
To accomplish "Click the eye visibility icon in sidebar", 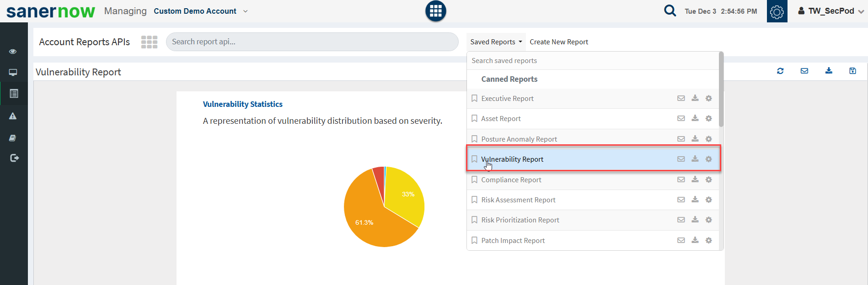I will (x=13, y=52).
